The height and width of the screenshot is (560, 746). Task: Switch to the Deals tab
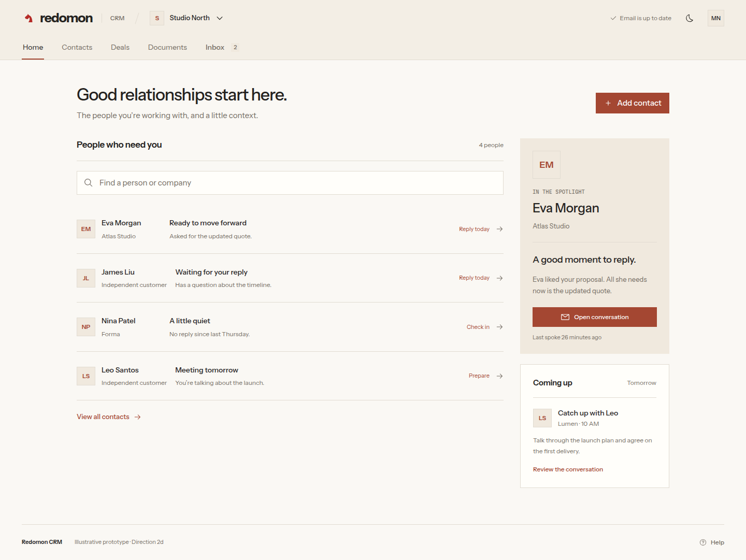pyautogui.click(x=120, y=47)
